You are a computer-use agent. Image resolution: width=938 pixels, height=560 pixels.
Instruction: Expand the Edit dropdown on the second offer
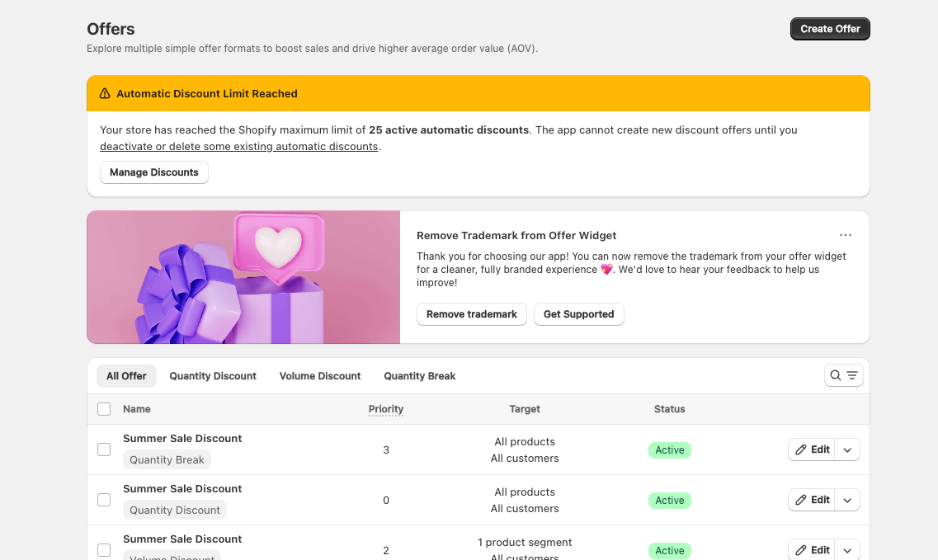click(x=847, y=500)
